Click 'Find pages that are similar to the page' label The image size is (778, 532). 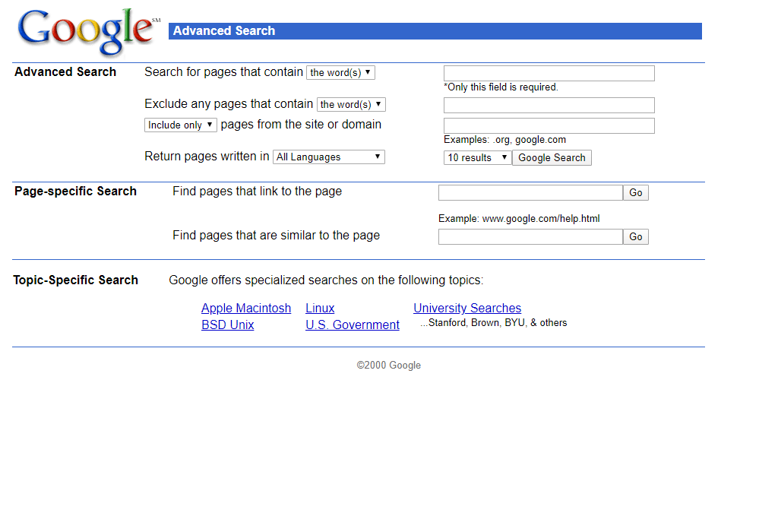tap(277, 236)
